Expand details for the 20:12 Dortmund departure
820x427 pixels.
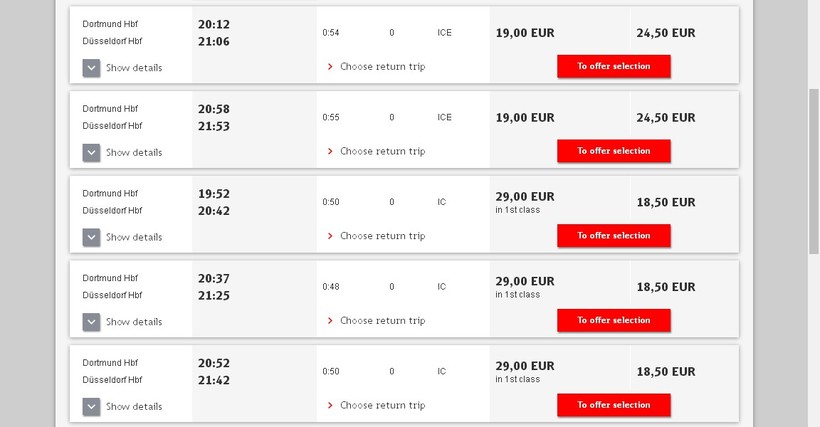[91, 68]
